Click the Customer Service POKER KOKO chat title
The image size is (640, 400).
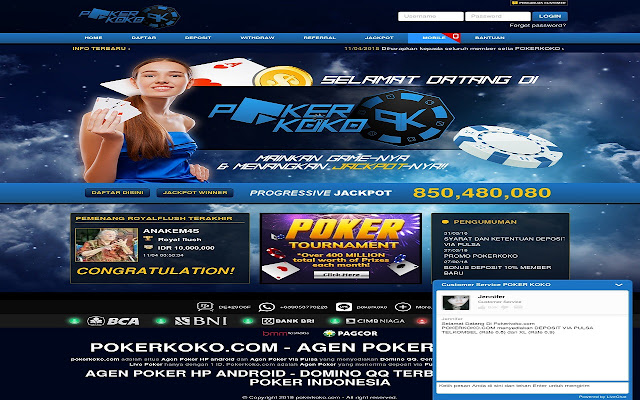click(x=496, y=284)
